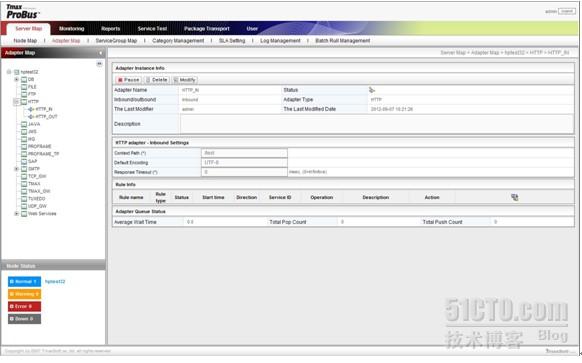
Task: Select the PROFRAME_TP adapter folder icon
Action: (24, 154)
